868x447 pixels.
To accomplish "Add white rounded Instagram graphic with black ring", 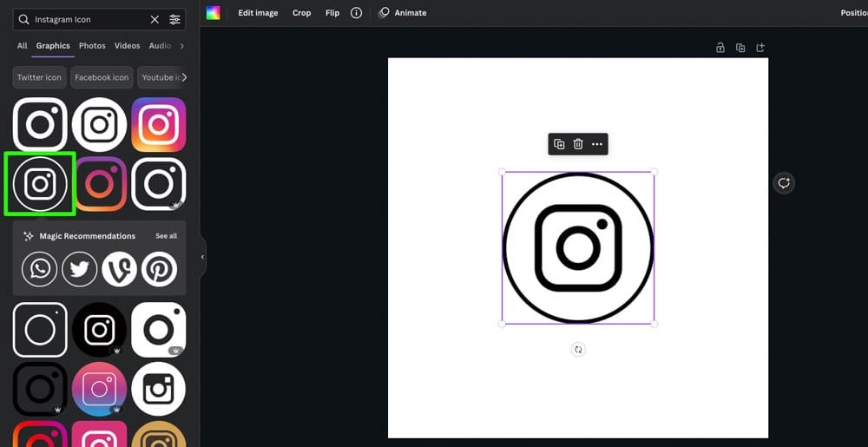I will 158,330.
